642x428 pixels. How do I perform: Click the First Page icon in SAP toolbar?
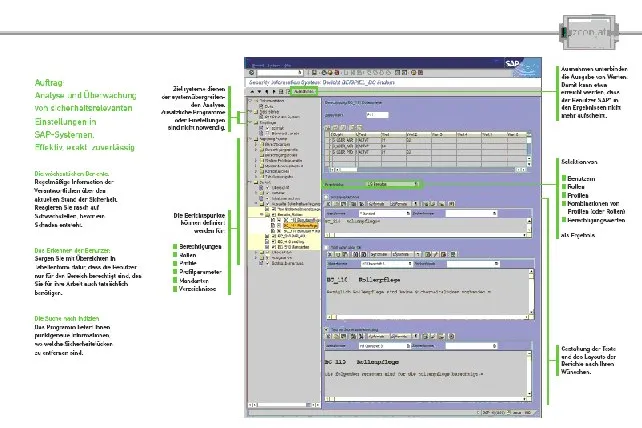click(370, 72)
